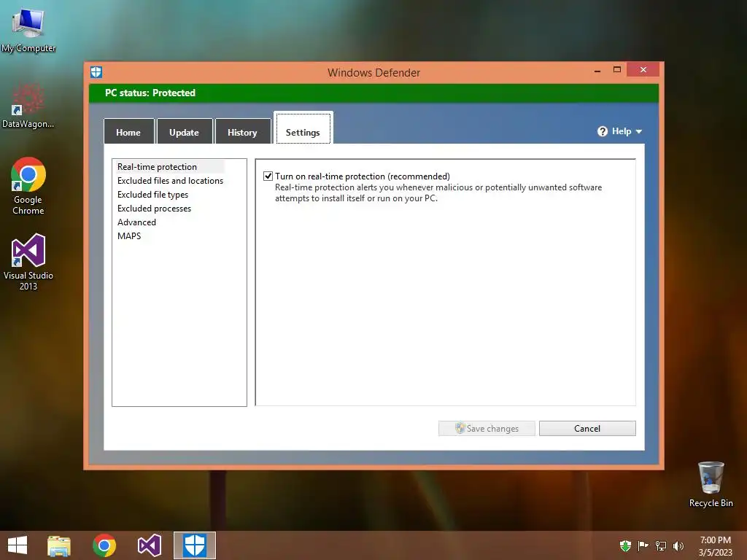Select Excluded processes category
The height and width of the screenshot is (560, 747).
(x=154, y=208)
